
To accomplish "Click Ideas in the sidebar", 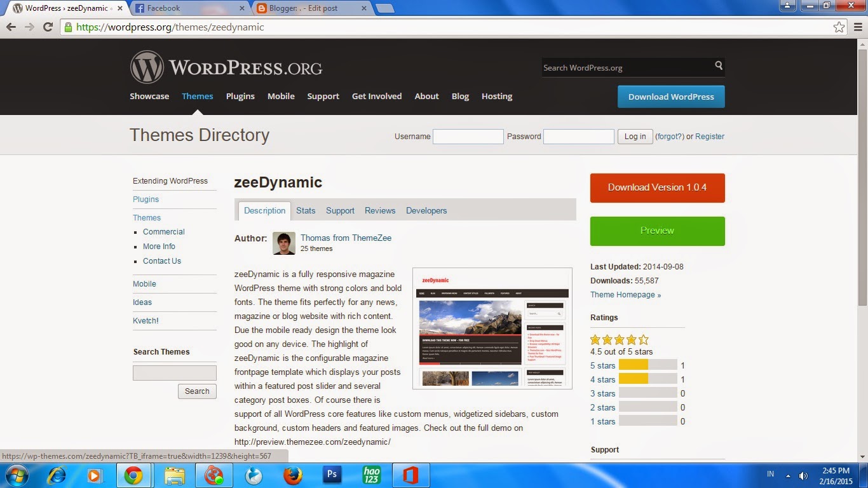I will coord(142,302).
